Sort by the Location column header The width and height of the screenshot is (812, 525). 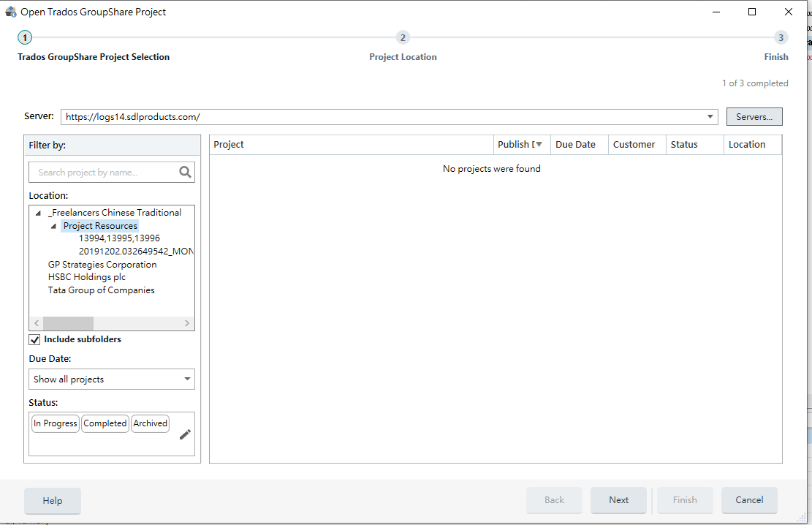click(753, 145)
